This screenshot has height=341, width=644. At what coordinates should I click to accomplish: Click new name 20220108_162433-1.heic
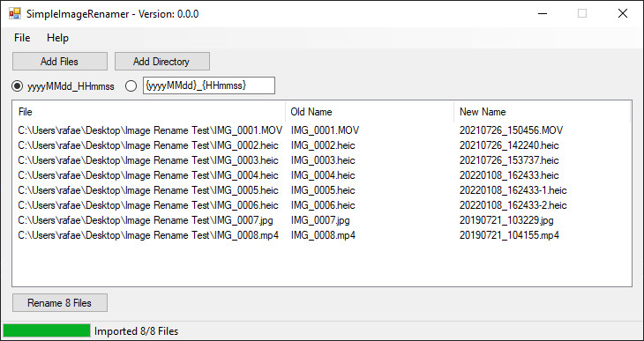(513, 190)
